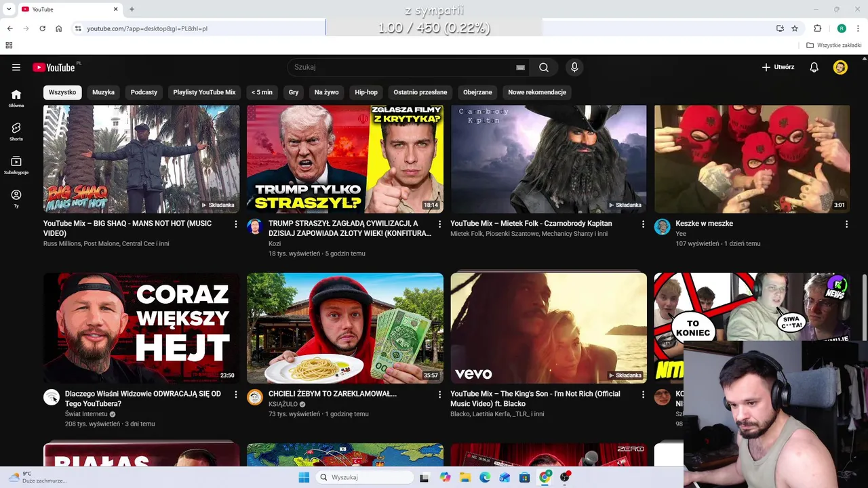Open Główna in the YouTube sidebar
Screen dimensions: 868x488
pos(16,98)
